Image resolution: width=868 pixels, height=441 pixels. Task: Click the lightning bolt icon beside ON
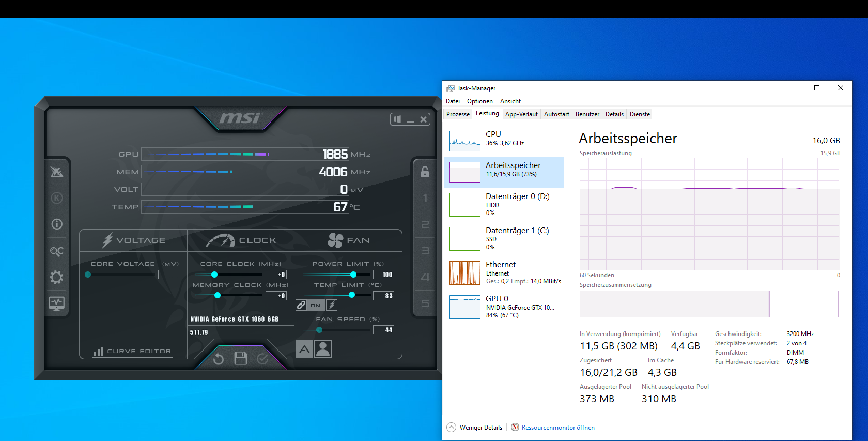click(332, 305)
